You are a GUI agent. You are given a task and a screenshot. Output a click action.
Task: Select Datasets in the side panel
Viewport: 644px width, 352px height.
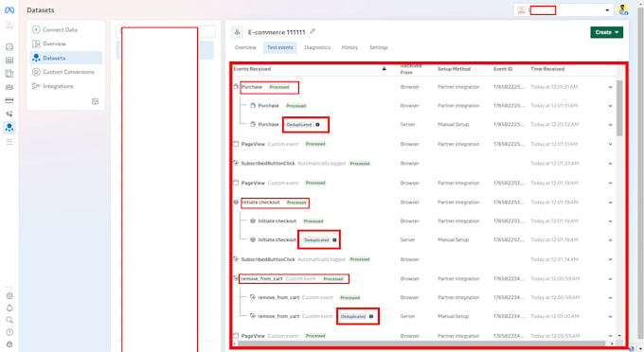65,58
